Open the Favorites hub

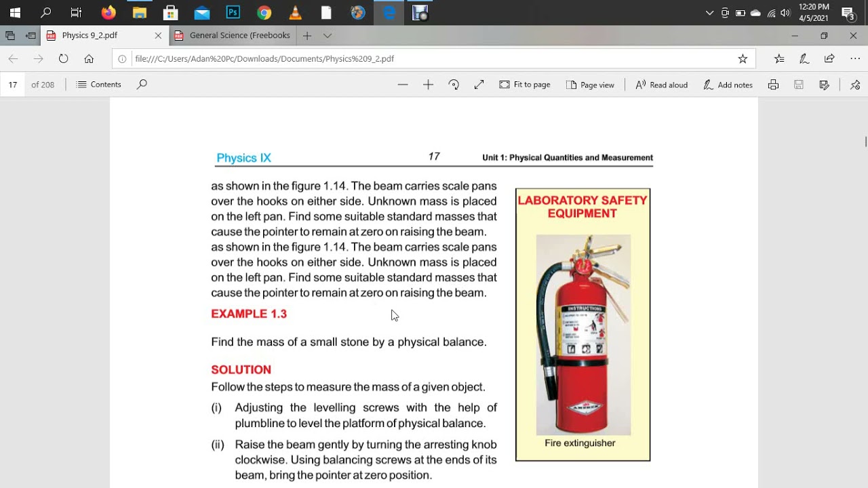(x=779, y=59)
